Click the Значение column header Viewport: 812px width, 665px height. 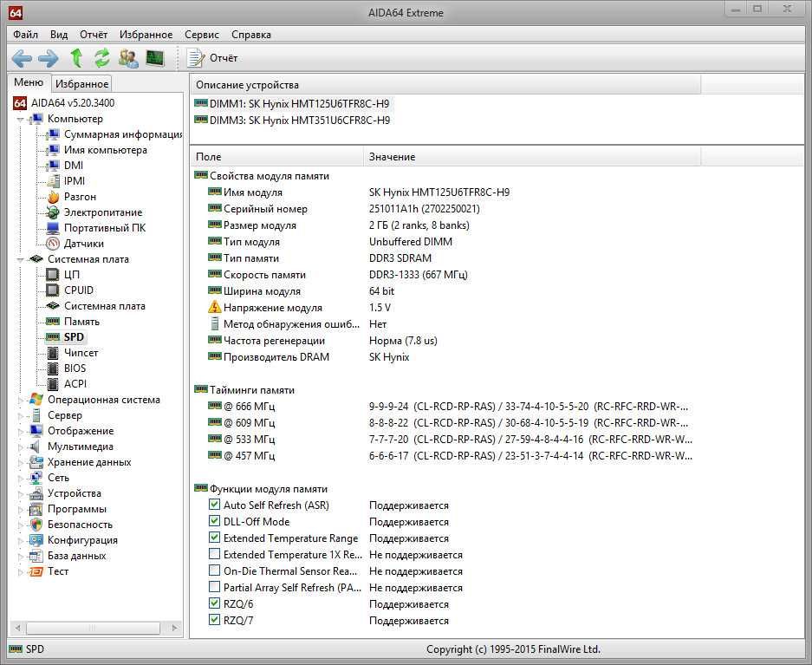coord(532,156)
